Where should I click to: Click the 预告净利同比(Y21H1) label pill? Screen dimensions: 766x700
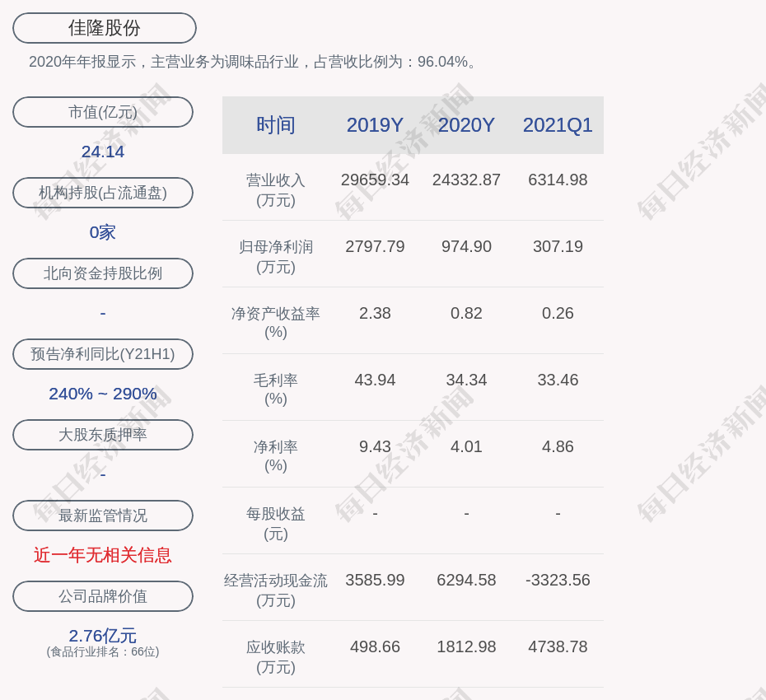point(103,354)
